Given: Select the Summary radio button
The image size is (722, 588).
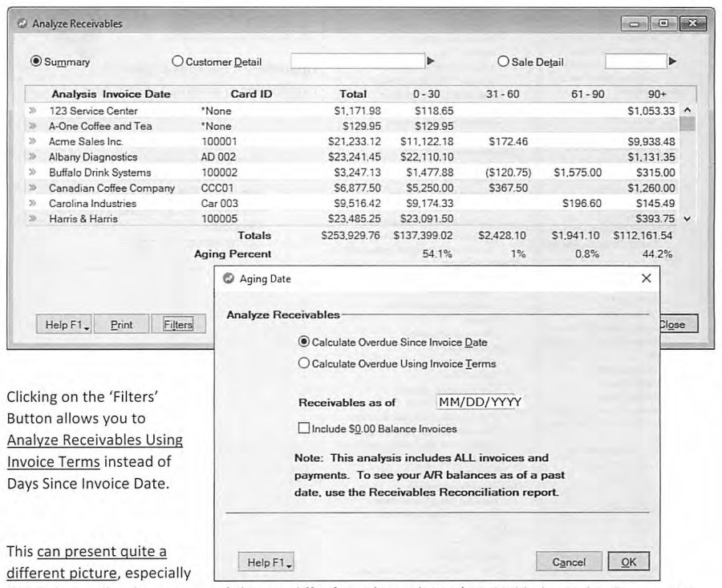Looking at the screenshot, I should click(36, 61).
